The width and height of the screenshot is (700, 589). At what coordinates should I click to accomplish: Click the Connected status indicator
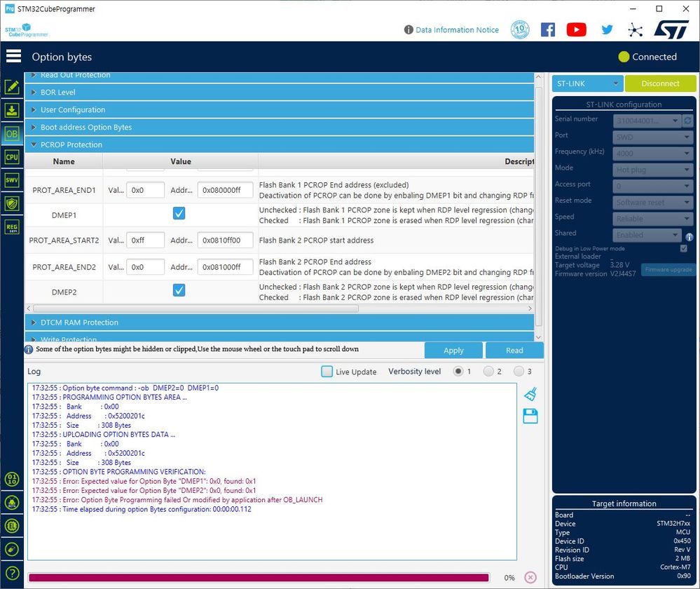647,57
